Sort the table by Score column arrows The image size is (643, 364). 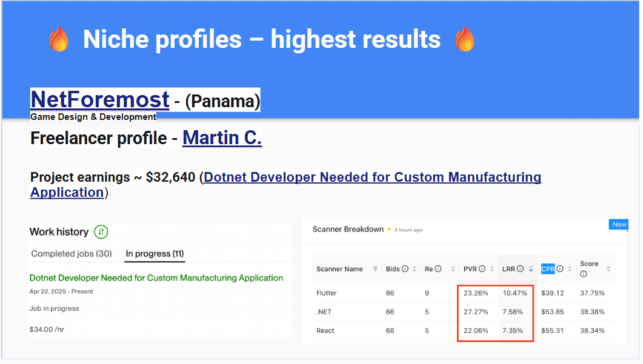[608, 269]
